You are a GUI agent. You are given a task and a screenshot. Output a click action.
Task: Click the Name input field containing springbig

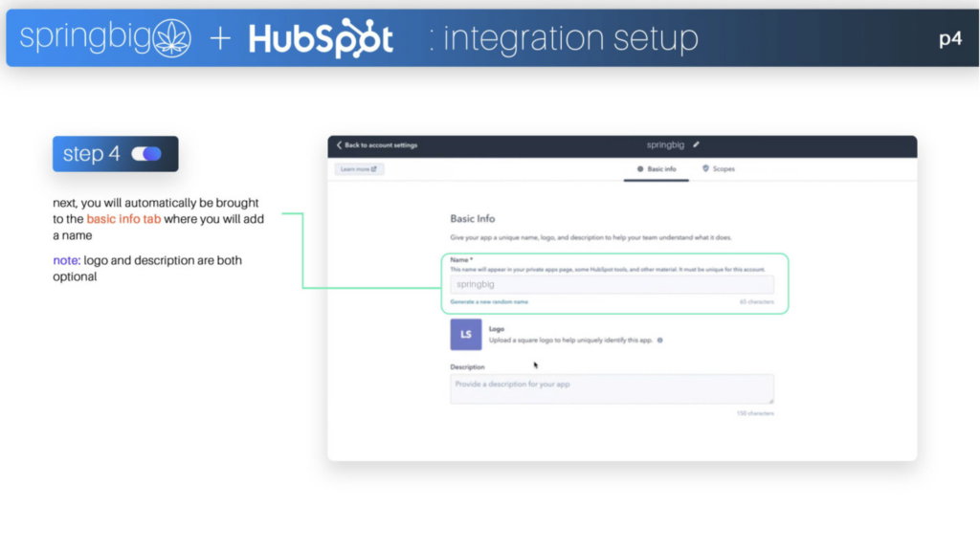tap(612, 284)
